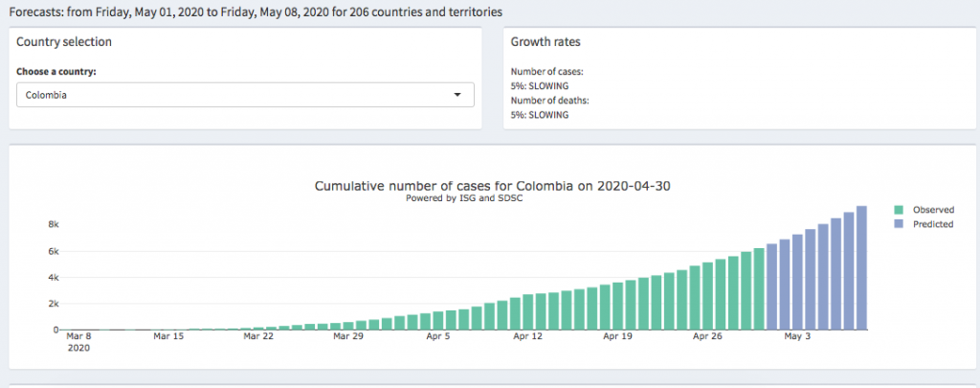Click the "Number of deaths:" growth rate text
This screenshot has width=980, height=388.
pos(549,101)
